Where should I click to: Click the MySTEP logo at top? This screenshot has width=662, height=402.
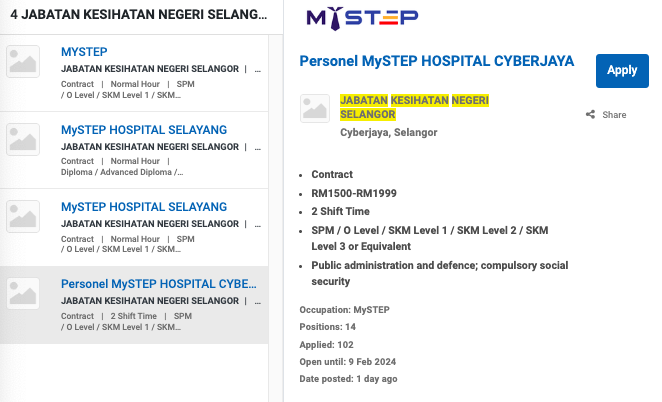tap(362, 17)
